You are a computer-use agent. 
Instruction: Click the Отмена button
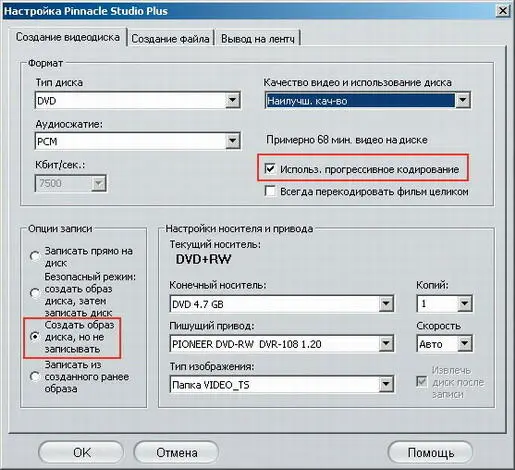(176, 453)
